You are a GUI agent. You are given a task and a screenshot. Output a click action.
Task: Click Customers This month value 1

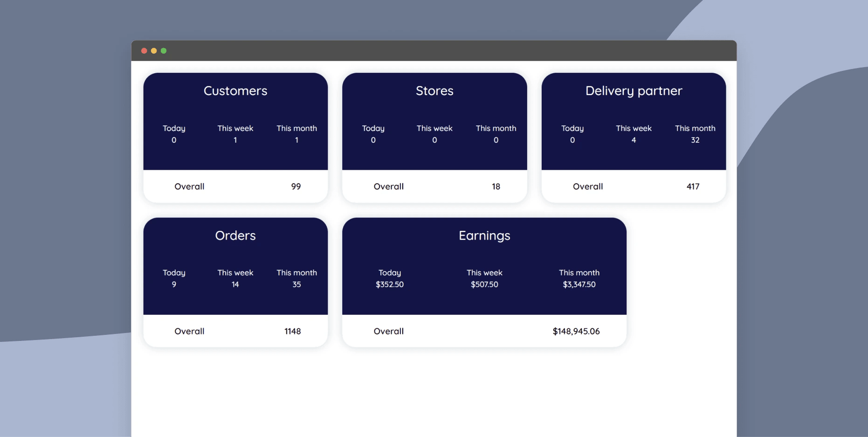tap(296, 140)
